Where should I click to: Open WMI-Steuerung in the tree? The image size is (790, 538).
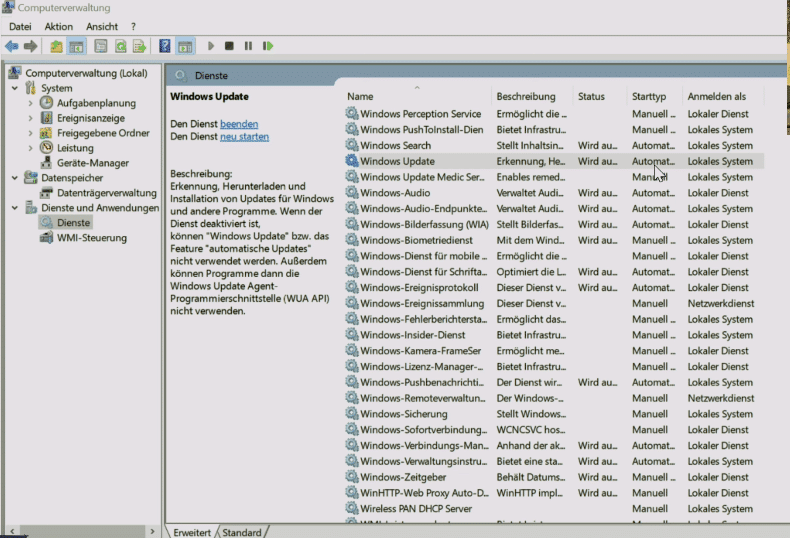[x=92, y=238]
